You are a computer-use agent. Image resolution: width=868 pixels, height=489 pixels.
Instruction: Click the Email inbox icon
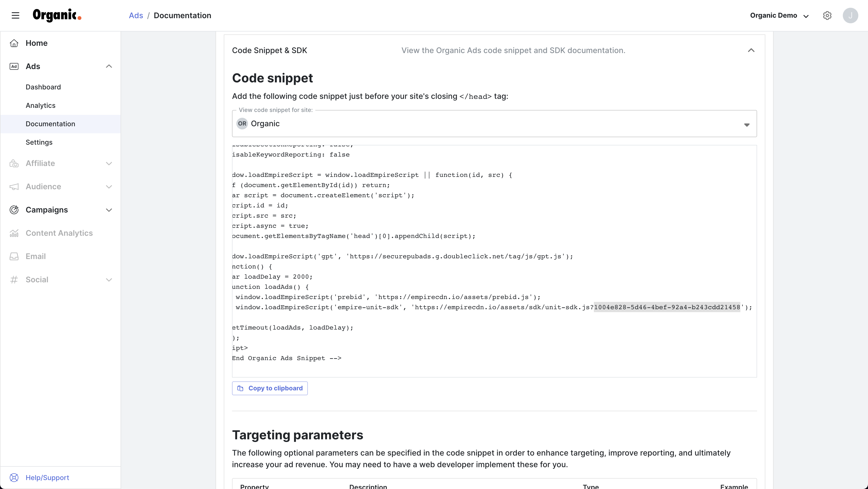click(14, 256)
